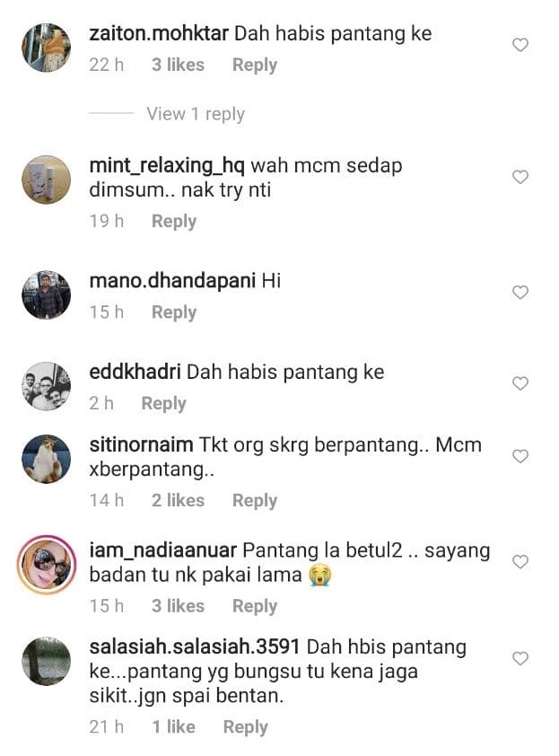The image size is (559, 756).
Task: View the 2 likes on sitinornaim's comment
Action: click(x=178, y=500)
